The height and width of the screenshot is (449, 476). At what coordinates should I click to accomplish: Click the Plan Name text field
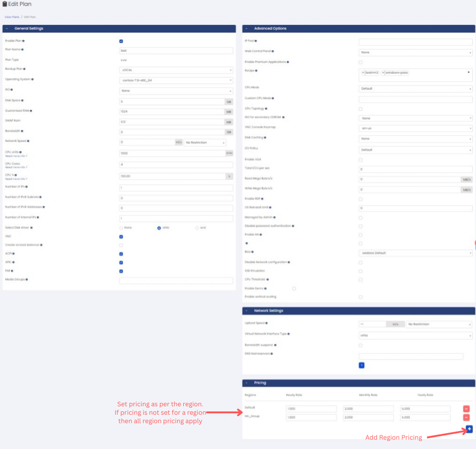(x=176, y=50)
